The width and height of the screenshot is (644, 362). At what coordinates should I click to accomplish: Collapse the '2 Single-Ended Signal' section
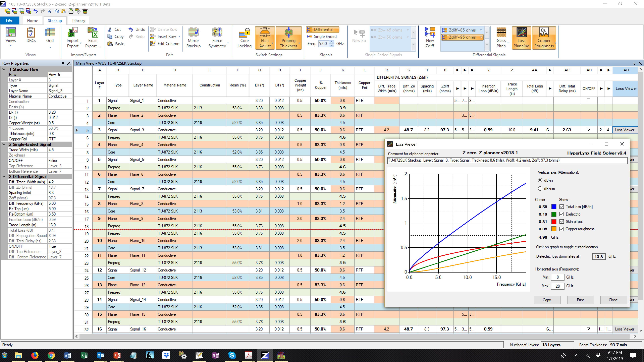point(4,144)
